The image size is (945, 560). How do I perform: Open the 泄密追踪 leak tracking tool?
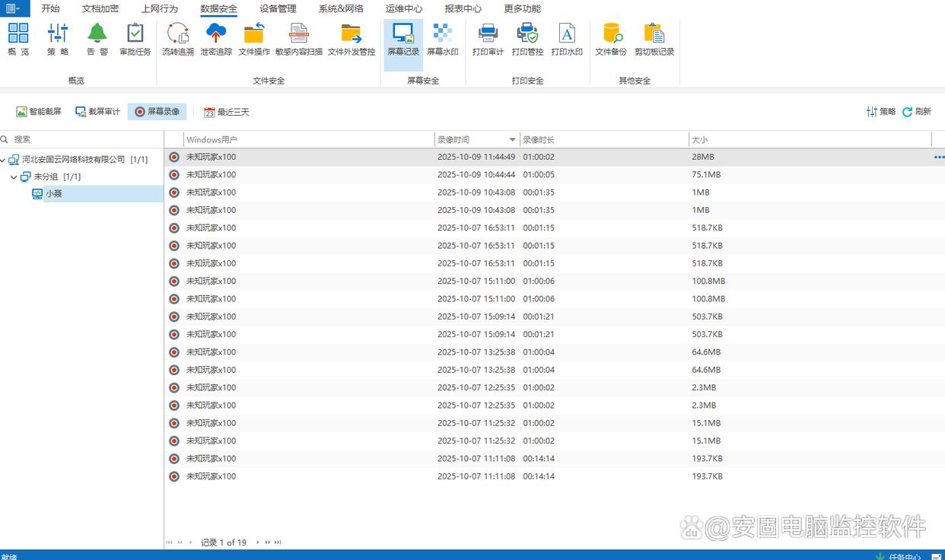216,40
